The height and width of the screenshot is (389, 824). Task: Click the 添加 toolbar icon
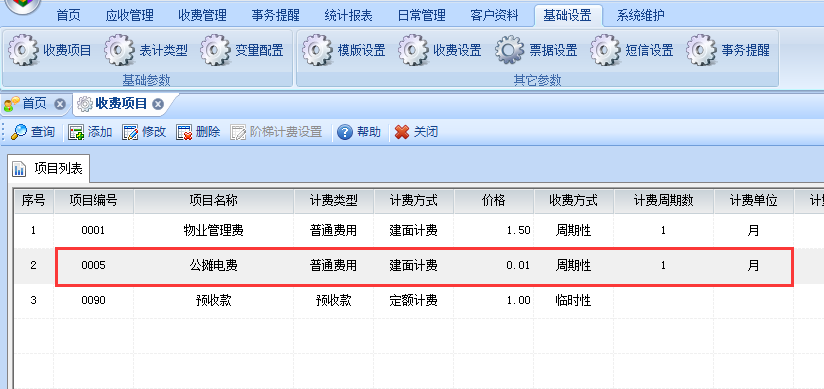point(76,132)
